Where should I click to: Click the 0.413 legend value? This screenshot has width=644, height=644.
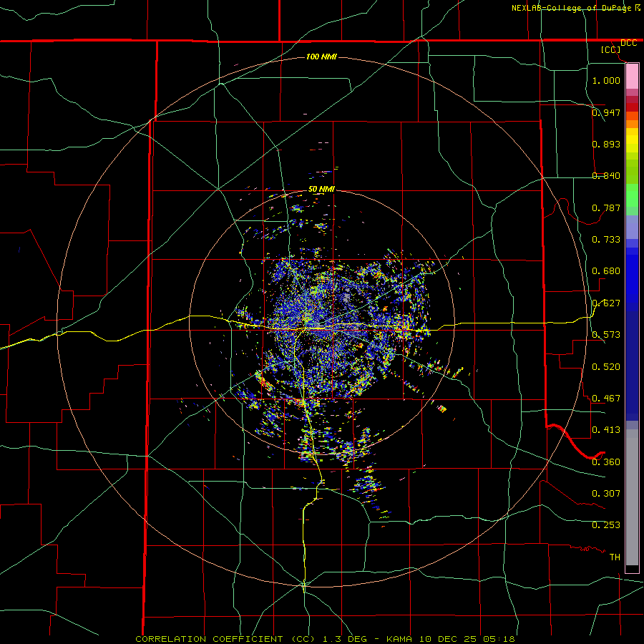[x=606, y=430]
